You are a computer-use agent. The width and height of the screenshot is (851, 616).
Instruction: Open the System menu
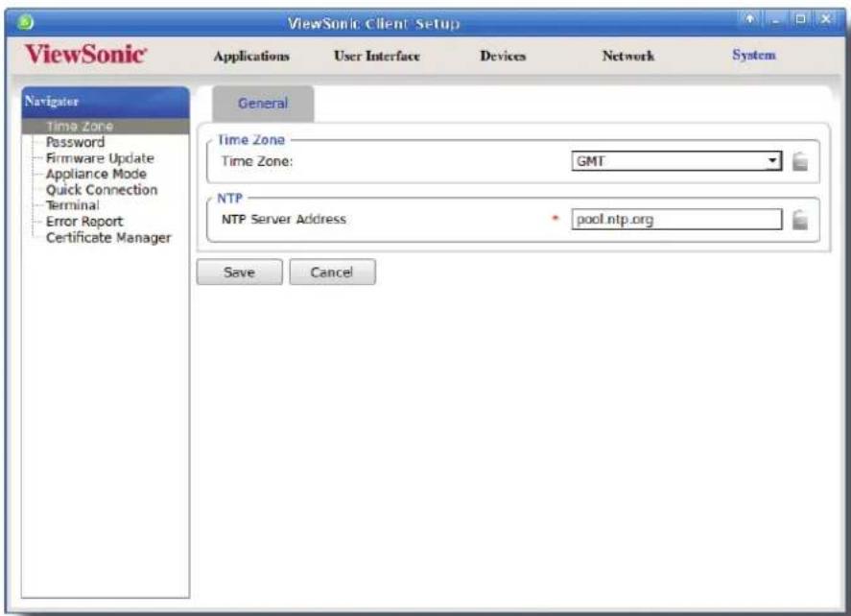(754, 55)
